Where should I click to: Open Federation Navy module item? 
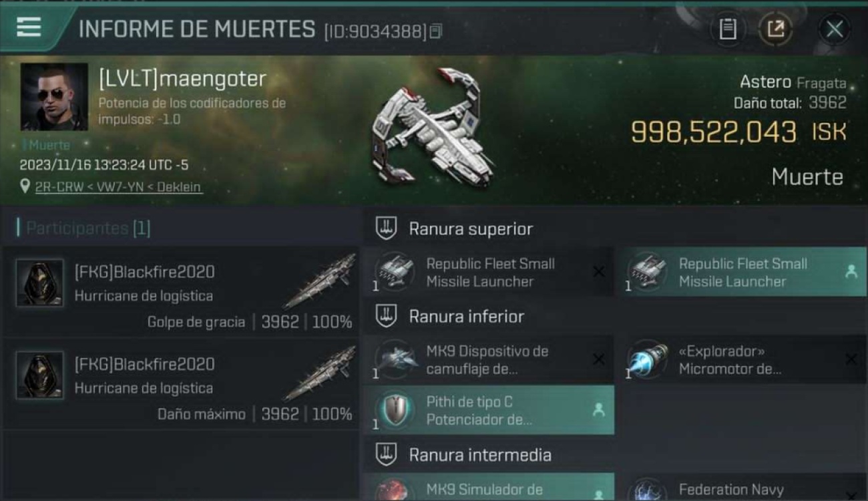click(741, 488)
